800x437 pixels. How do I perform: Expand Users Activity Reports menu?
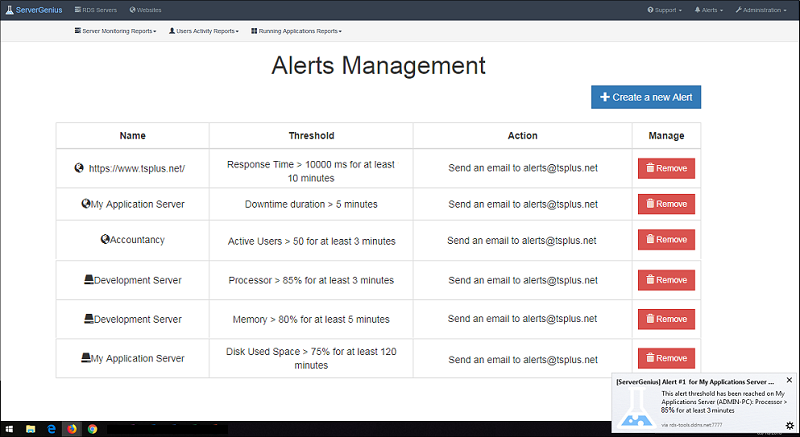[x=204, y=31]
